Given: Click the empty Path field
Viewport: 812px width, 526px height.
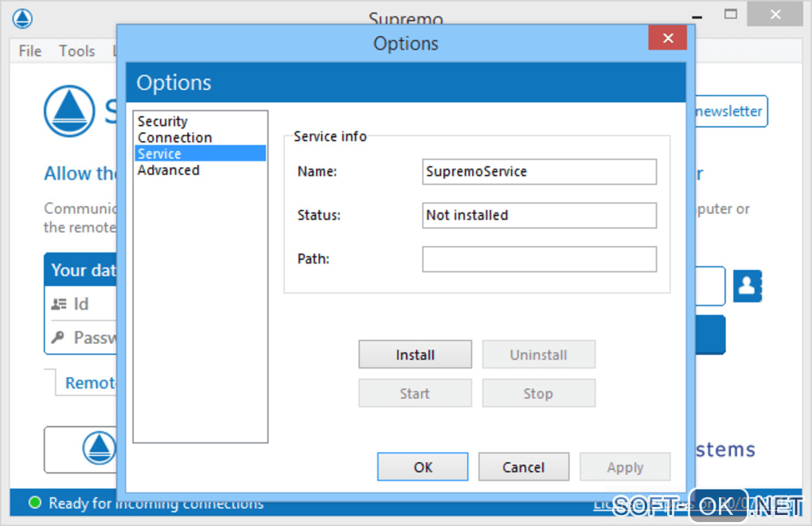Looking at the screenshot, I should (539, 259).
